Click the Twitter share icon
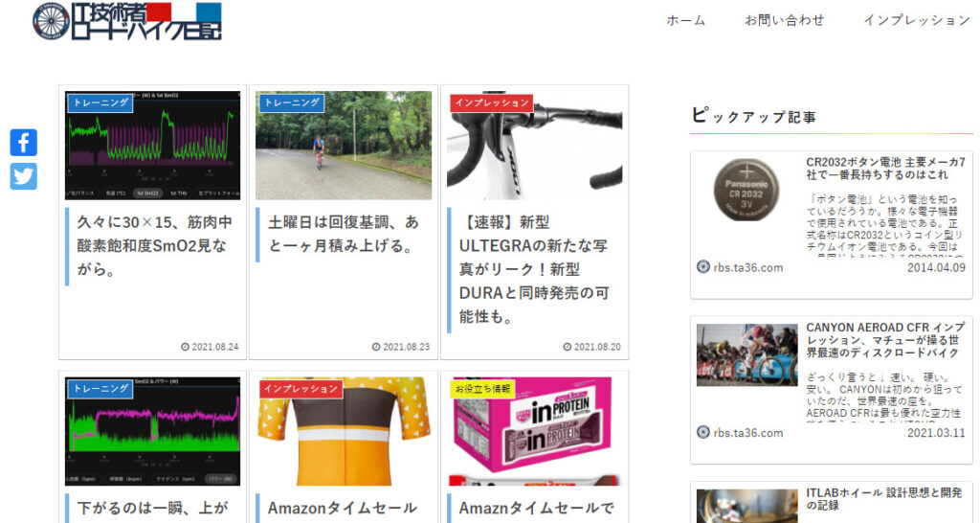The width and height of the screenshot is (980, 523). [24, 176]
